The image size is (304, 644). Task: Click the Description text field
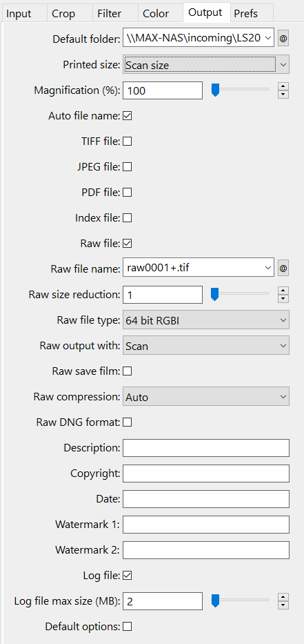point(206,448)
